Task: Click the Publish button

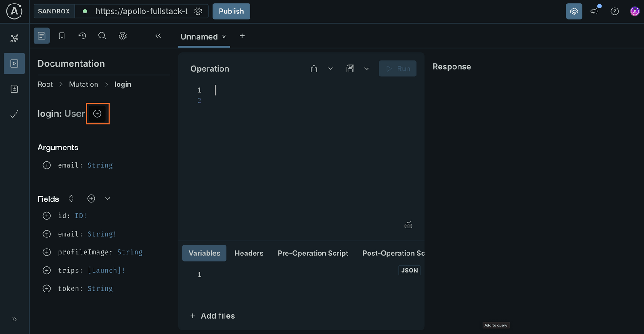Action: coord(231,11)
